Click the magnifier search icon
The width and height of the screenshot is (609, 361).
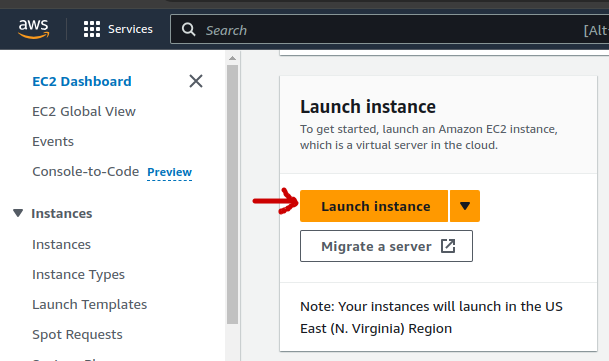click(x=189, y=29)
